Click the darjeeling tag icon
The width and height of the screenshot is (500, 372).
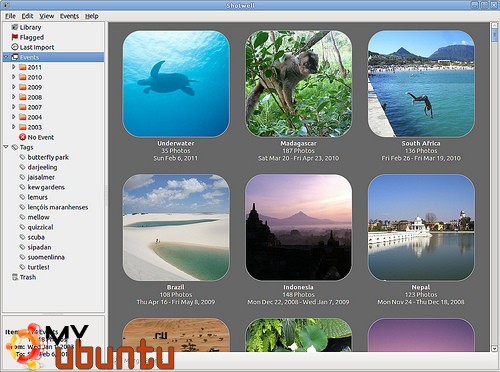(23, 167)
